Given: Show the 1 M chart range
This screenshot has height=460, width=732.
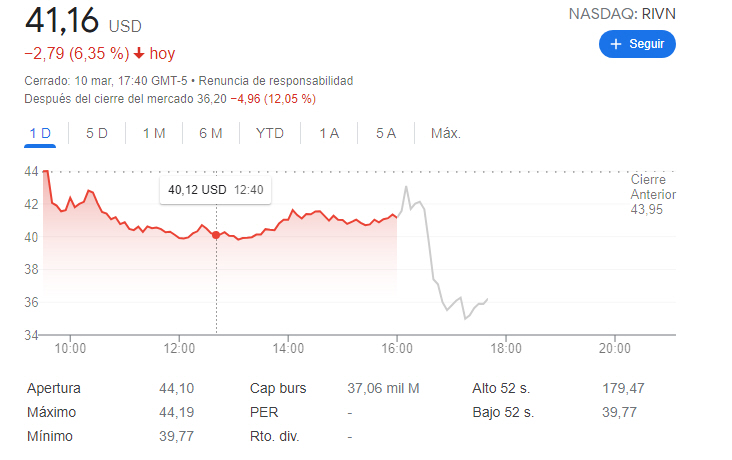Looking at the screenshot, I should 154,133.
